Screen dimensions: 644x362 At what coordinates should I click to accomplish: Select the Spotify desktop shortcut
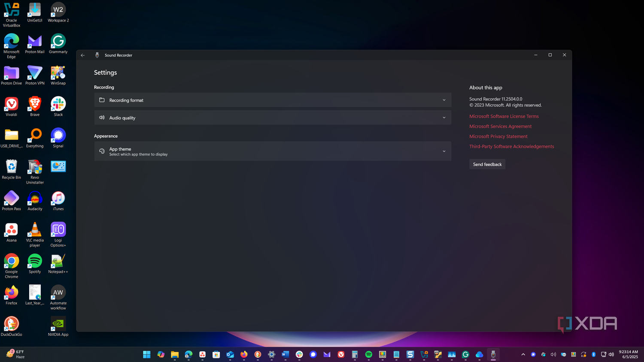tap(35, 264)
